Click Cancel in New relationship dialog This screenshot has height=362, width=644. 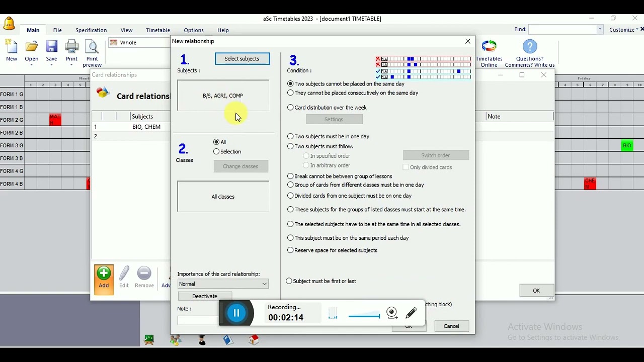[451, 326]
